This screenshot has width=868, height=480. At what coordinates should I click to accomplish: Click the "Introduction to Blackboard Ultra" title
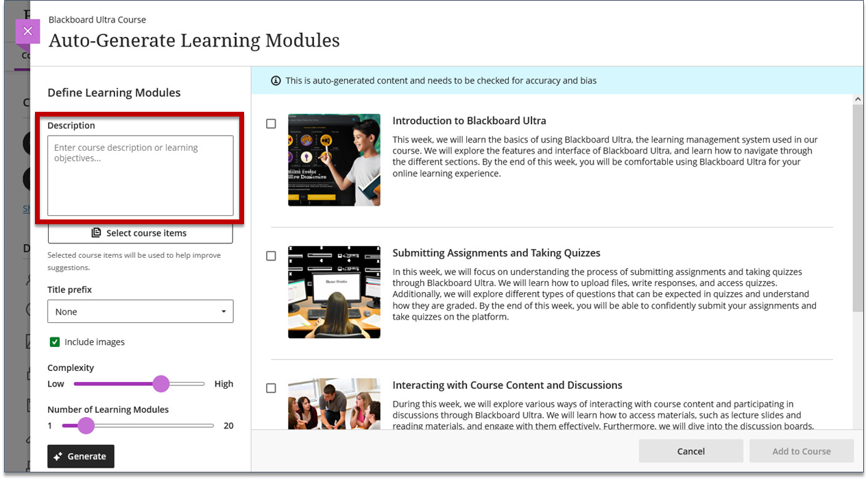(x=469, y=121)
